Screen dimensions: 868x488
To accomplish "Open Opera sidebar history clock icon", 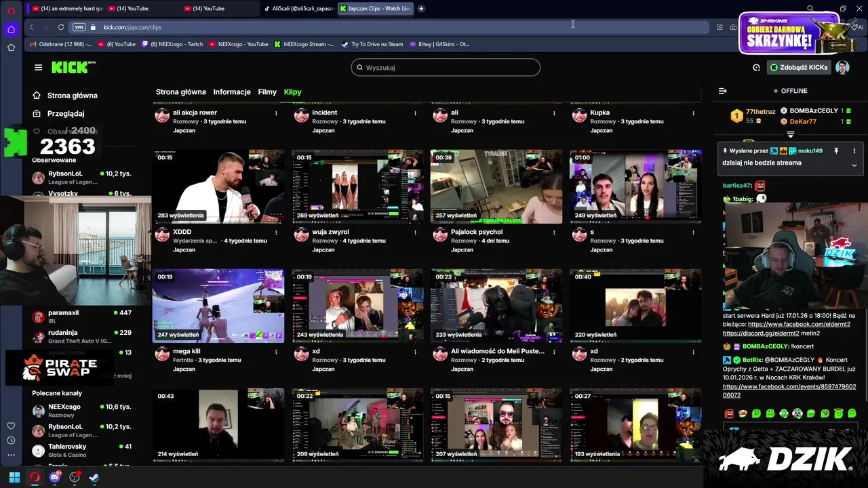I will 11,441.
